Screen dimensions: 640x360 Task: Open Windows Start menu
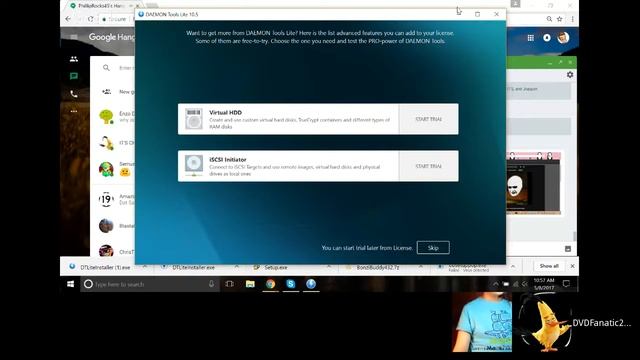[70, 284]
